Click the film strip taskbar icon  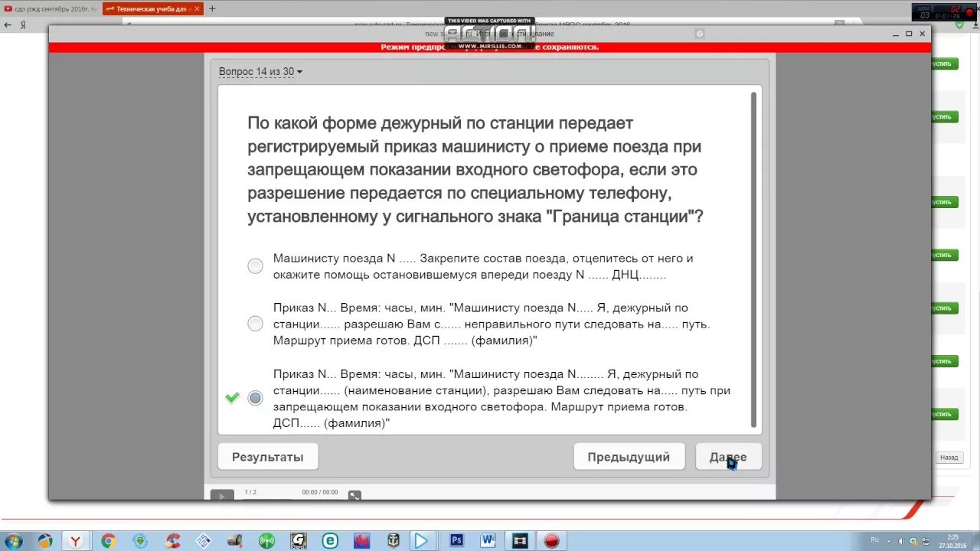(x=520, y=541)
